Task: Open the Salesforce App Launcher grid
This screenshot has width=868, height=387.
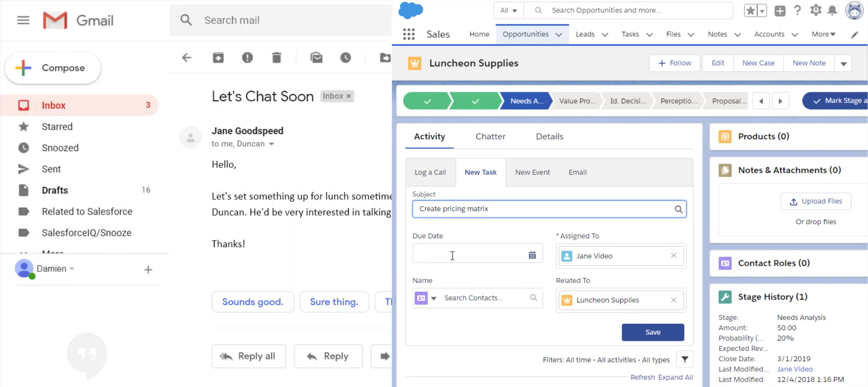Action: tap(409, 34)
